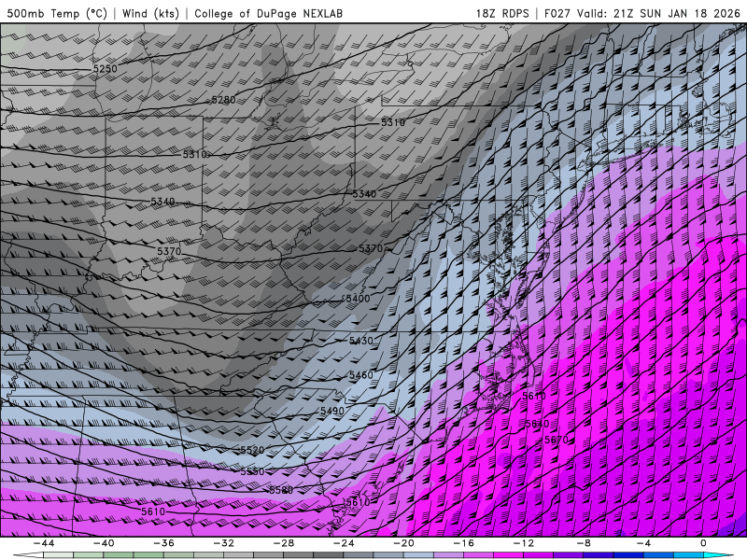Click the -20 color scale value
The height and width of the screenshot is (560, 747).
pos(403,543)
